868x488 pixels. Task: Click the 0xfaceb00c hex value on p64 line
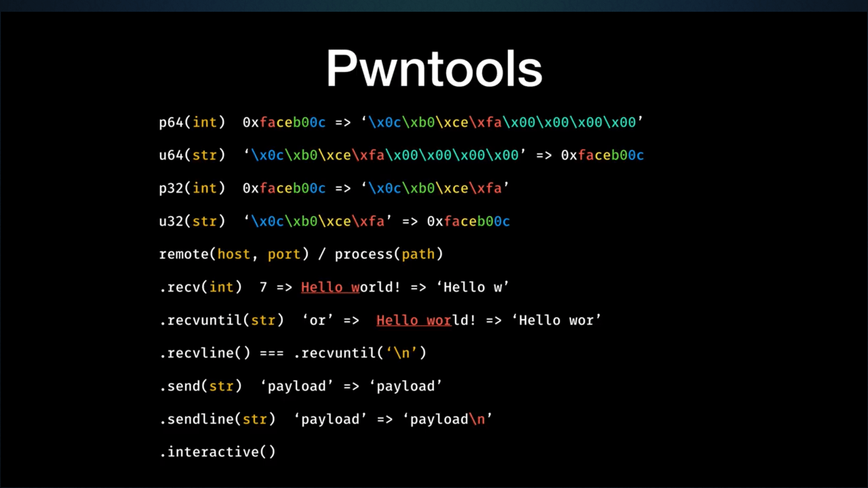point(284,122)
